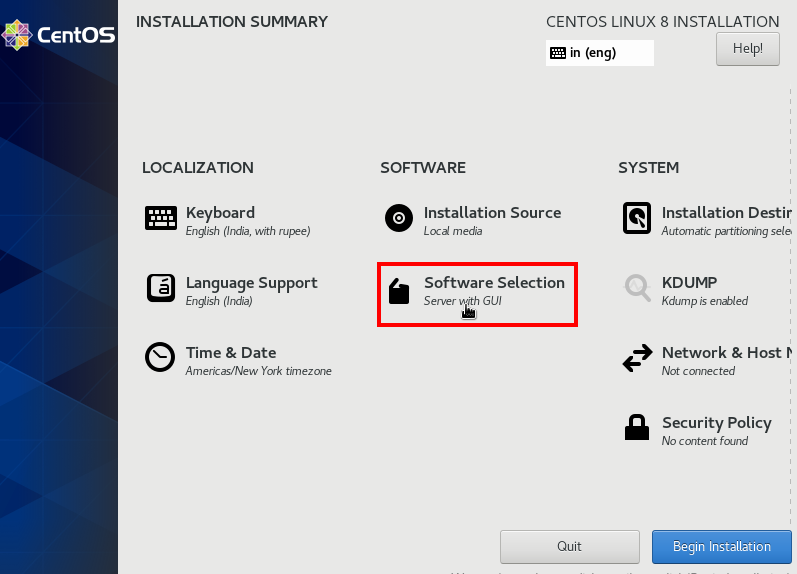797x574 pixels.
Task: Click the CentOS logo
Action: (58, 36)
